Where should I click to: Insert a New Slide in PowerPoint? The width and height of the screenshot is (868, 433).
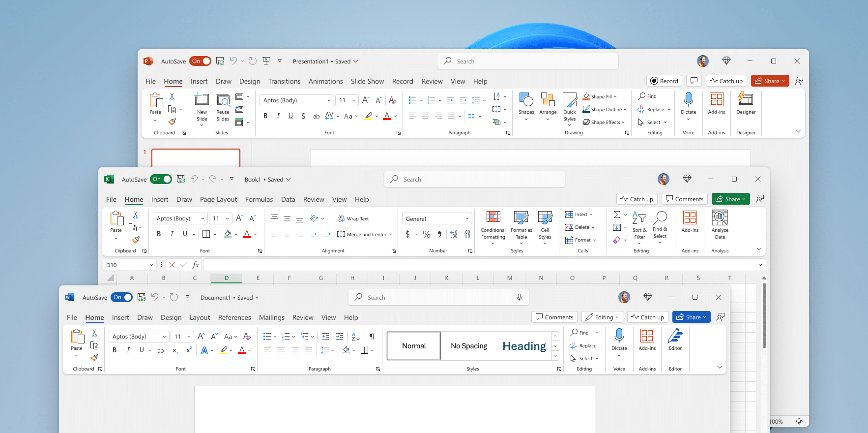click(x=202, y=100)
